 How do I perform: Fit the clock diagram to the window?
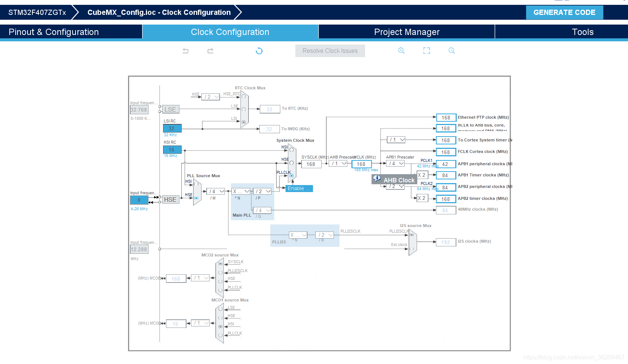pyautogui.click(x=427, y=51)
